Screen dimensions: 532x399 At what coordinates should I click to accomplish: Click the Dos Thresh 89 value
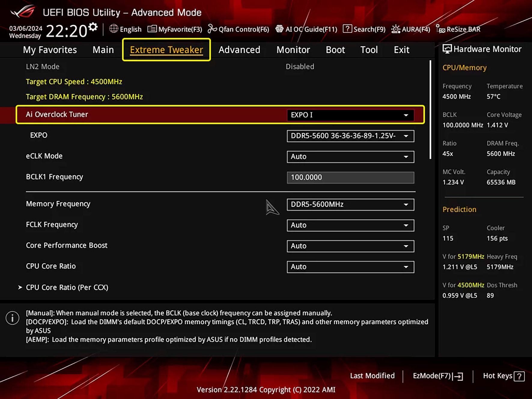coord(490,295)
